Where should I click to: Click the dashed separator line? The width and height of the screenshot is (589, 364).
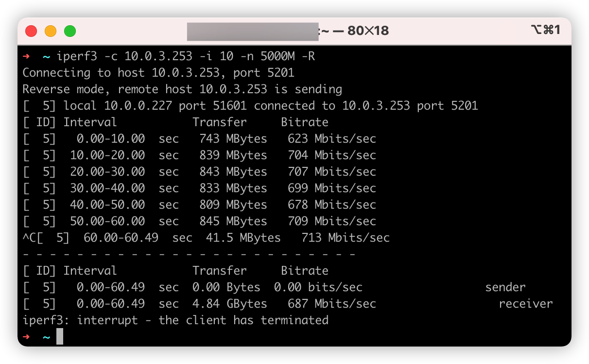[189, 254]
